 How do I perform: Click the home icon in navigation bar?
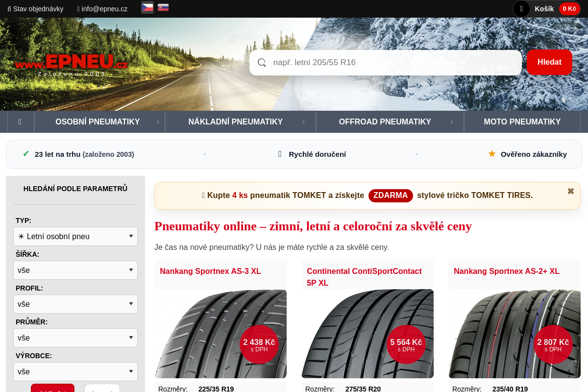tap(20, 122)
